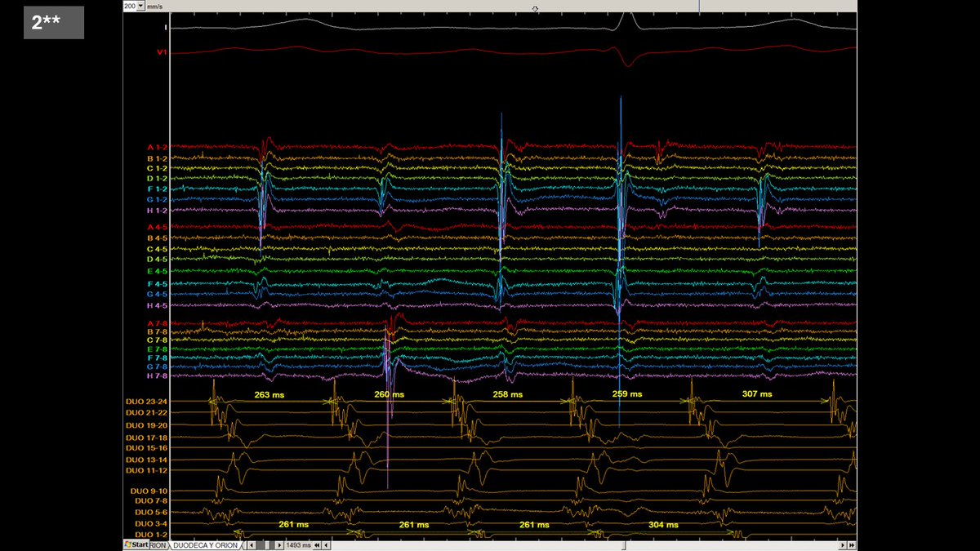
Task: Click the tab-area scrollbar thumb
Action: click(x=265, y=544)
